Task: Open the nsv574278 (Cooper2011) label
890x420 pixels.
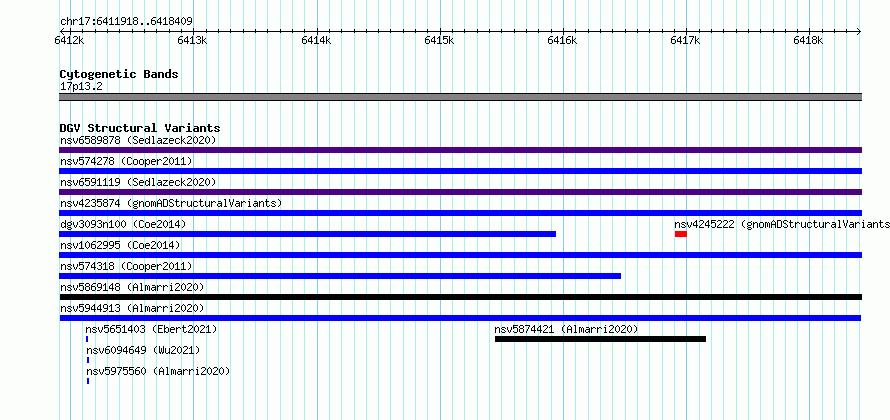Action: (x=126, y=161)
